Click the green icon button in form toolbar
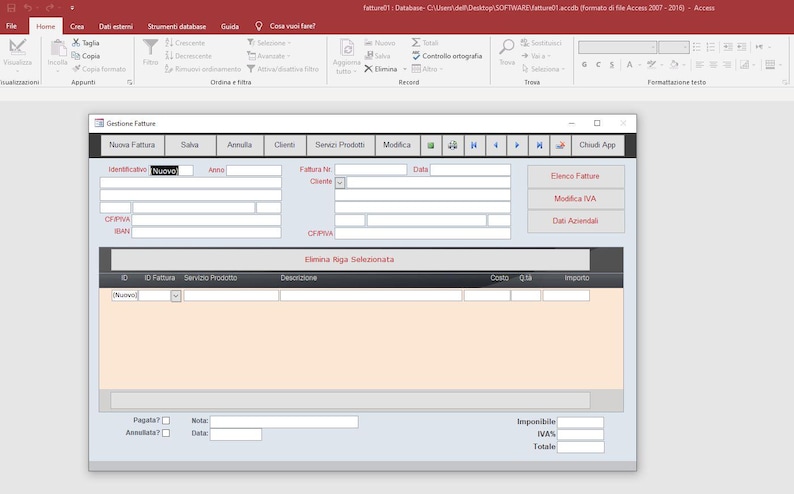Viewport: 794px width, 494px height. point(431,145)
